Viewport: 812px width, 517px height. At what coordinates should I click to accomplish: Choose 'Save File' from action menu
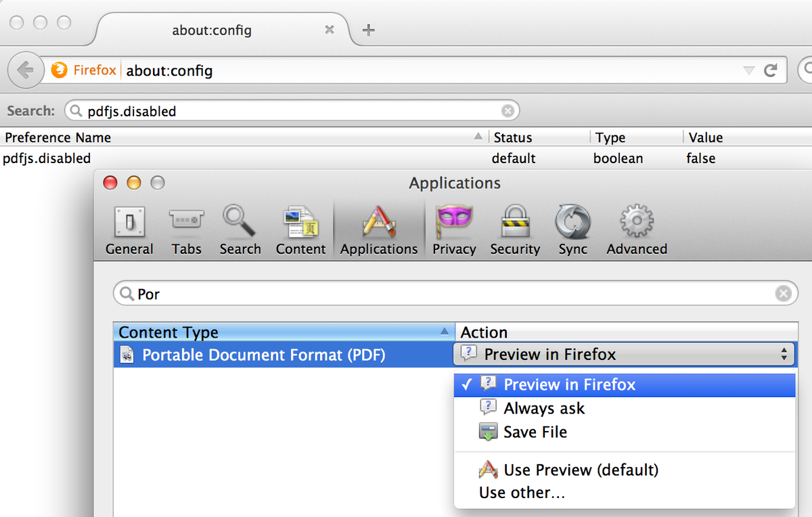(625, 432)
